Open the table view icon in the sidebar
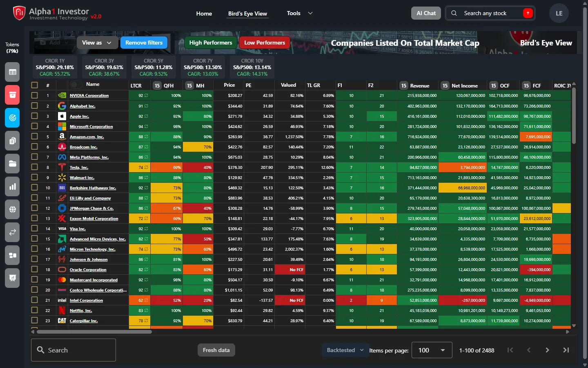This screenshot has height=368, width=588. coord(12,72)
